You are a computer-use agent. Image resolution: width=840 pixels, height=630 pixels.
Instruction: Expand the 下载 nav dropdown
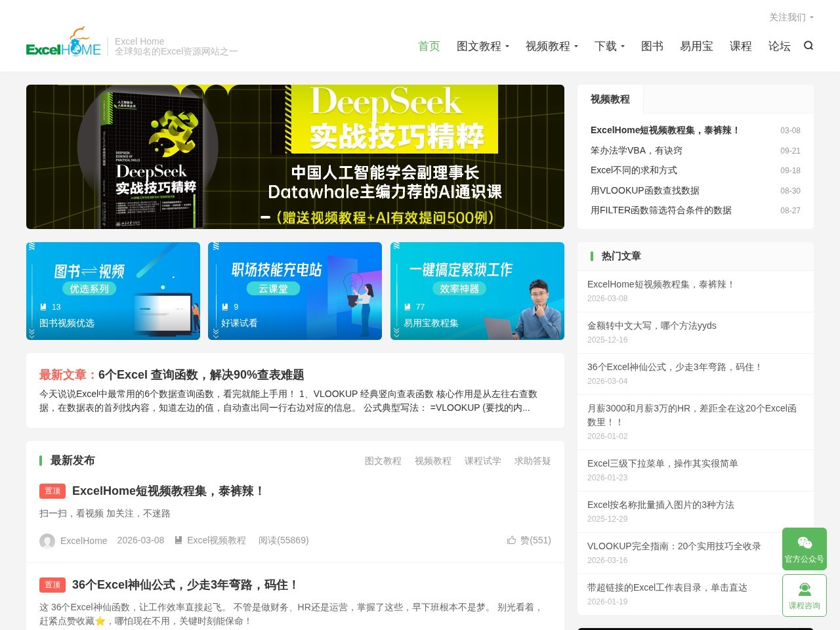tap(610, 46)
